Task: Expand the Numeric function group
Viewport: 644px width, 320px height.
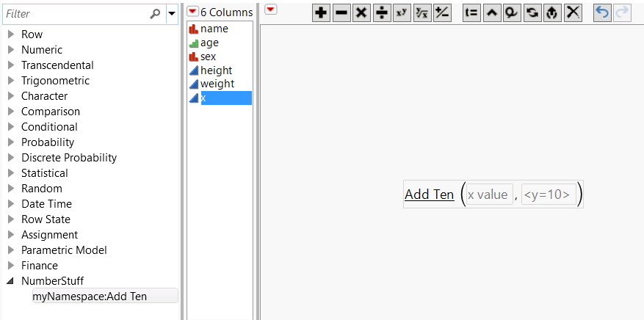Action: [11, 50]
